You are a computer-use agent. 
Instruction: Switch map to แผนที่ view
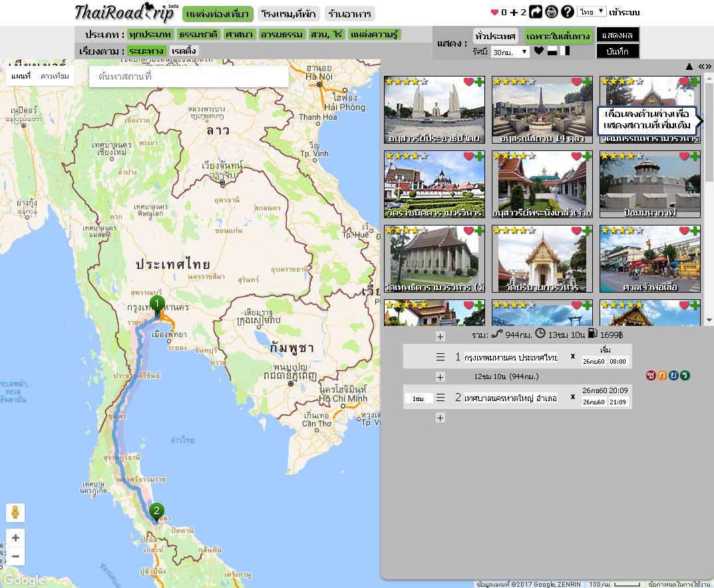[x=21, y=76]
